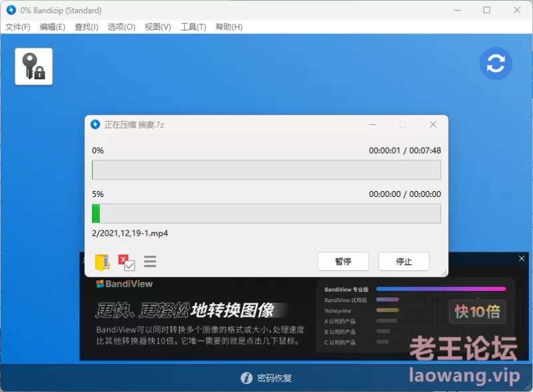Open the 帮助(H) menu
533x392 pixels.
click(229, 27)
